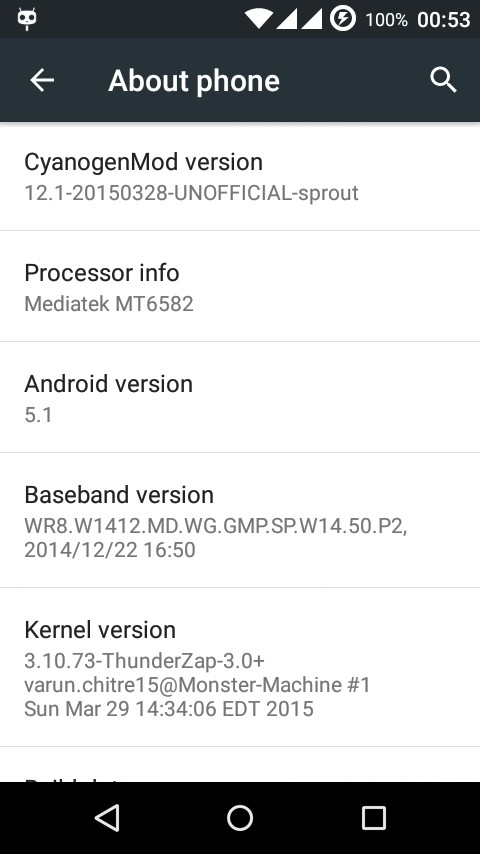Tap the Mediatek MT6582 processor text
This screenshot has width=480, height=854.
(x=109, y=303)
